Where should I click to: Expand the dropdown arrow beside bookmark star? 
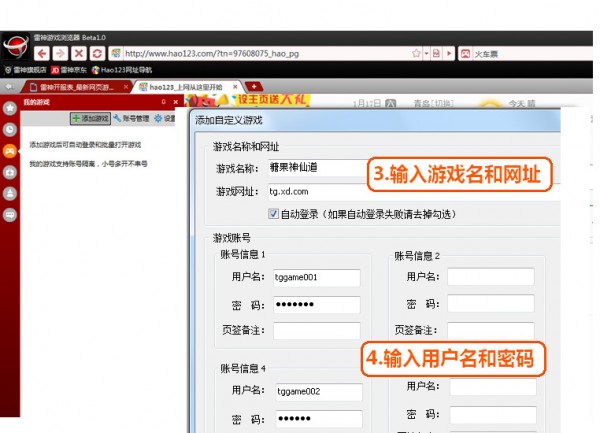[426, 52]
